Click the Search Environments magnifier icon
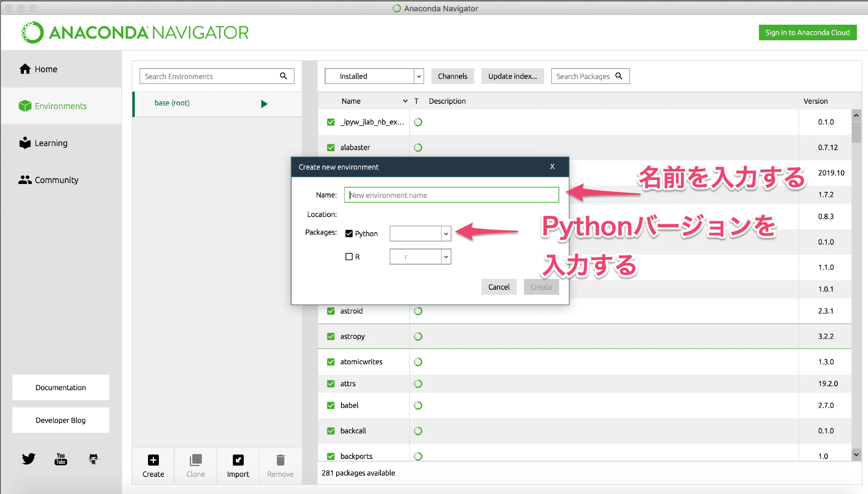 click(283, 76)
